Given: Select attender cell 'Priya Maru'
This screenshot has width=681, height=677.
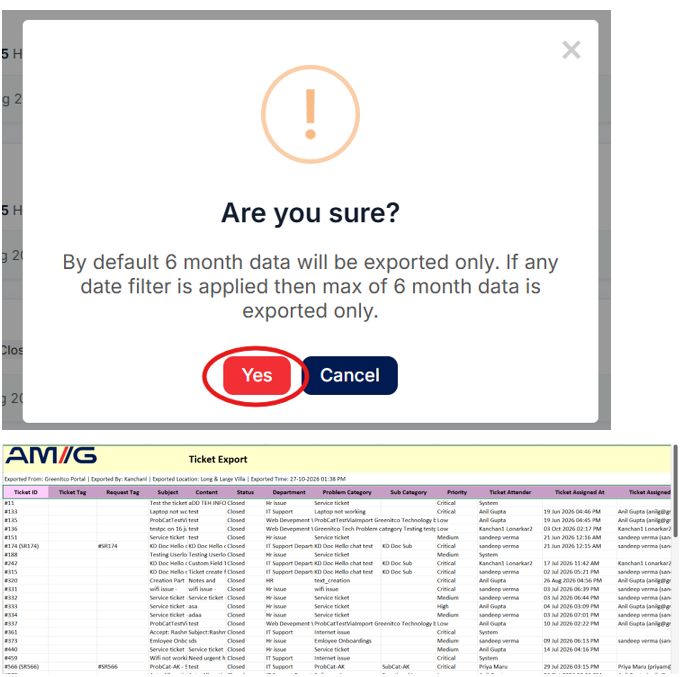Looking at the screenshot, I should [510, 667].
